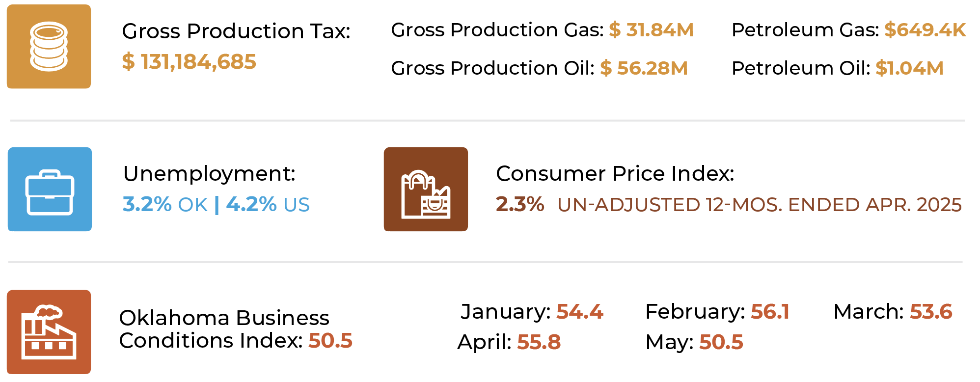Click the blue briefcase unemployment icon

pos(50,190)
